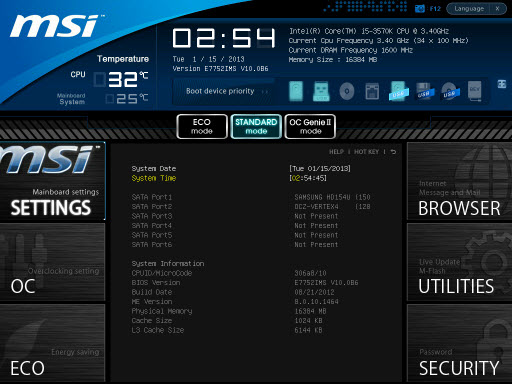
Task: Open the Language selector
Action: 469,9
